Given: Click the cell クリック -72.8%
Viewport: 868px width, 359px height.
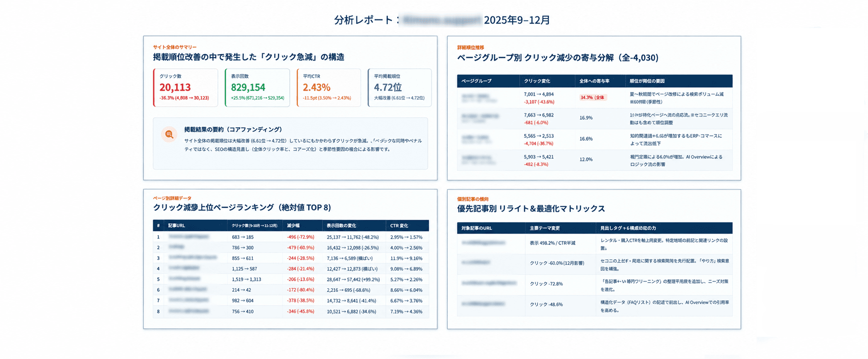Looking at the screenshot, I should tap(546, 284).
